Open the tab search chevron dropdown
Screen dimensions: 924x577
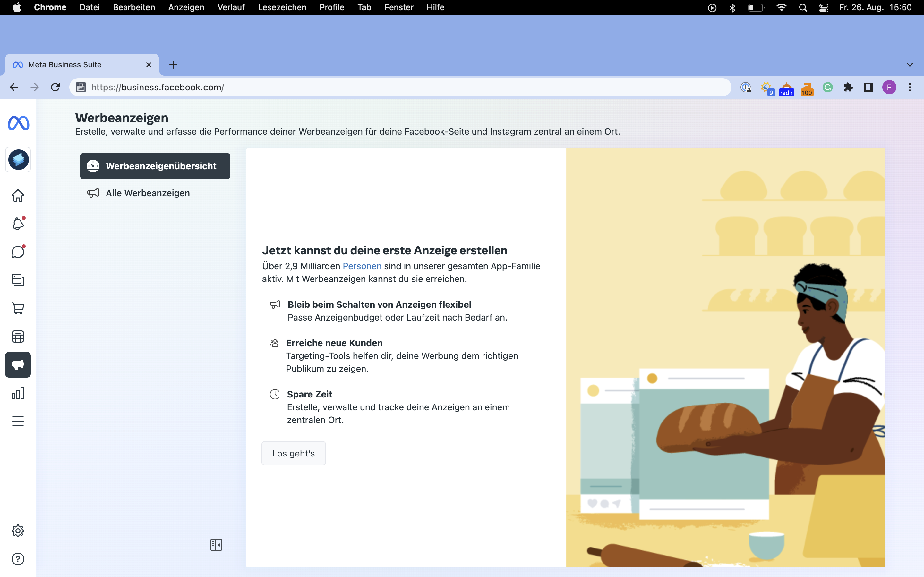pos(910,65)
